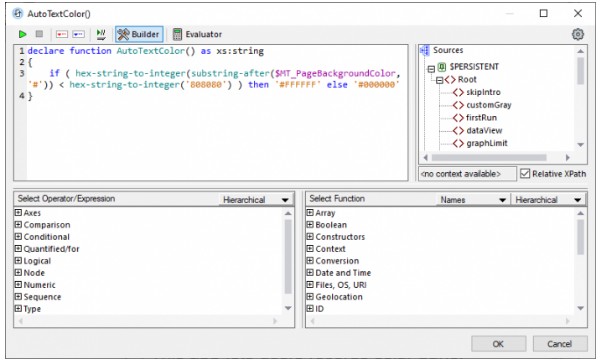Switch to Builder mode
Viewport: 600px width, 361px height.
(x=139, y=34)
